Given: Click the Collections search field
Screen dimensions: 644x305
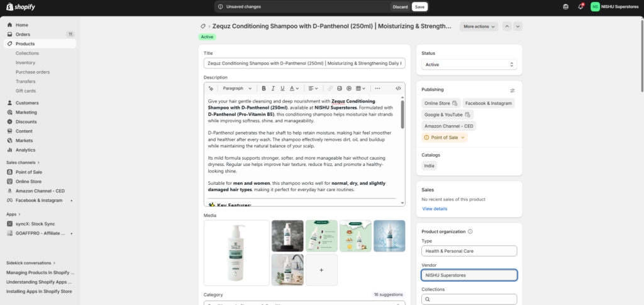Looking at the screenshot, I should tap(469, 299).
